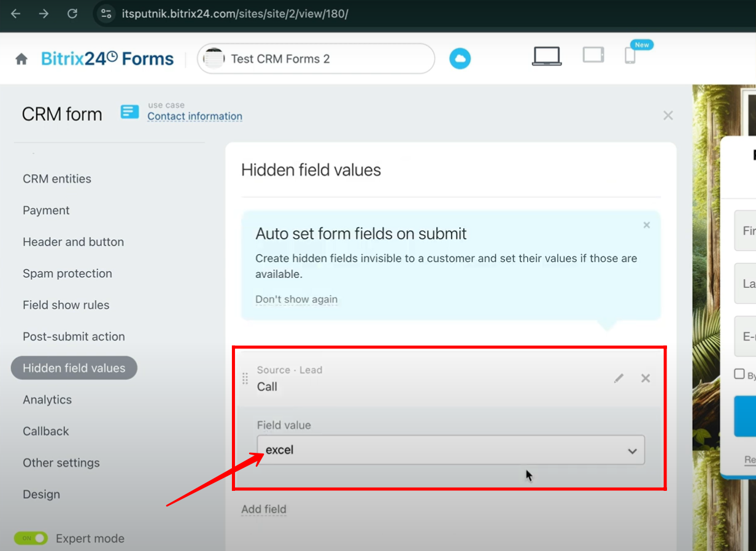Open Callback section
Screen dimensions: 756x551
point(46,431)
